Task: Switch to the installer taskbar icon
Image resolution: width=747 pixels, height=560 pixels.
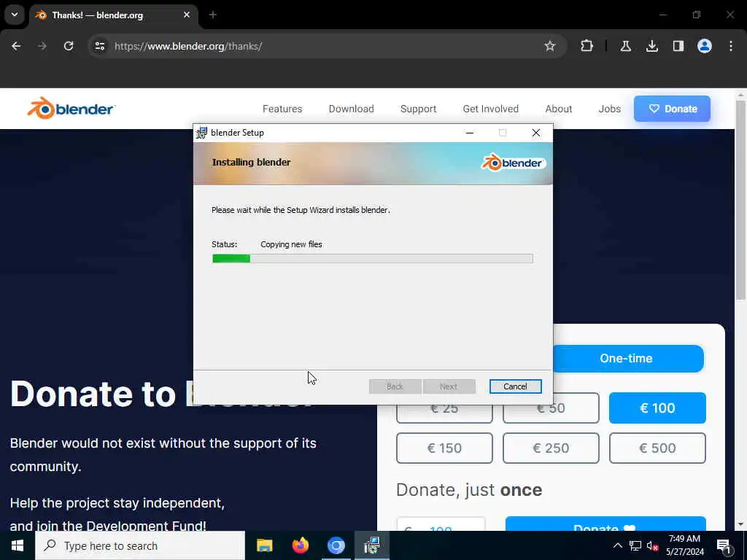Action: [x=371, y=545]
